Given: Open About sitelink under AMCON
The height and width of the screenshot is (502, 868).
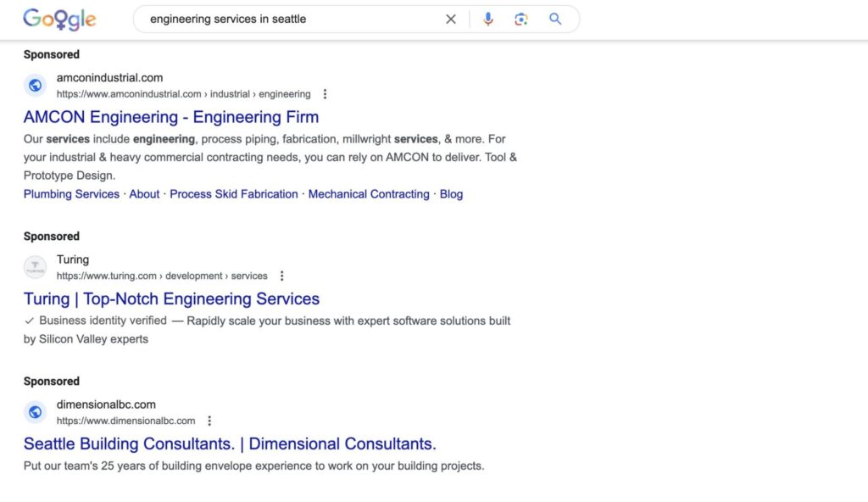Looking at the screenshot, I should (144, 194).
